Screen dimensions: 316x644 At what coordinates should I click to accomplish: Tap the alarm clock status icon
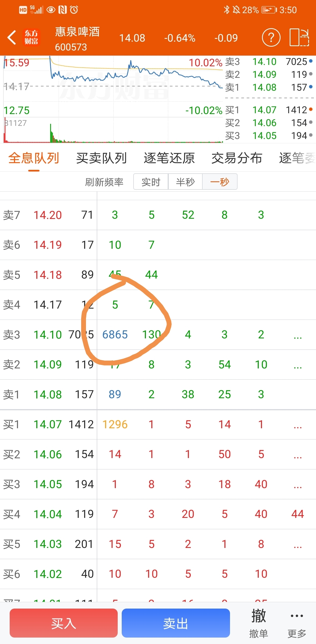pos(74,10)
